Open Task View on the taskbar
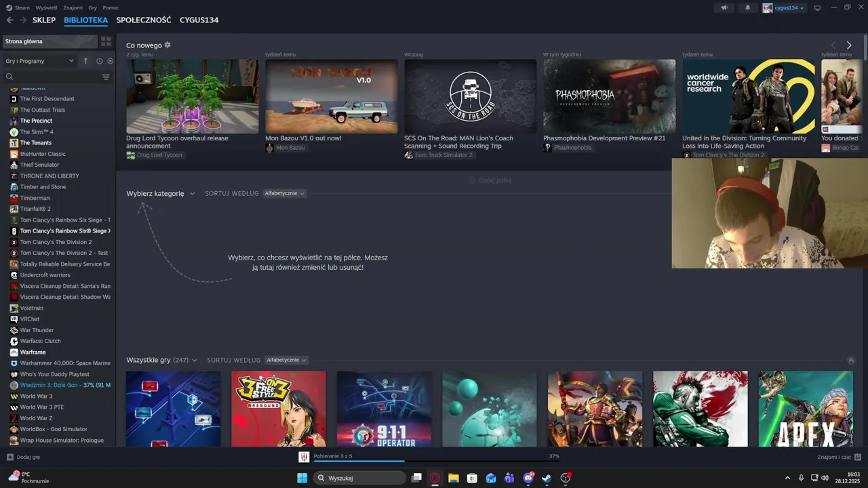Viewport: 868px width, 488px height. (x=417, y=478)
